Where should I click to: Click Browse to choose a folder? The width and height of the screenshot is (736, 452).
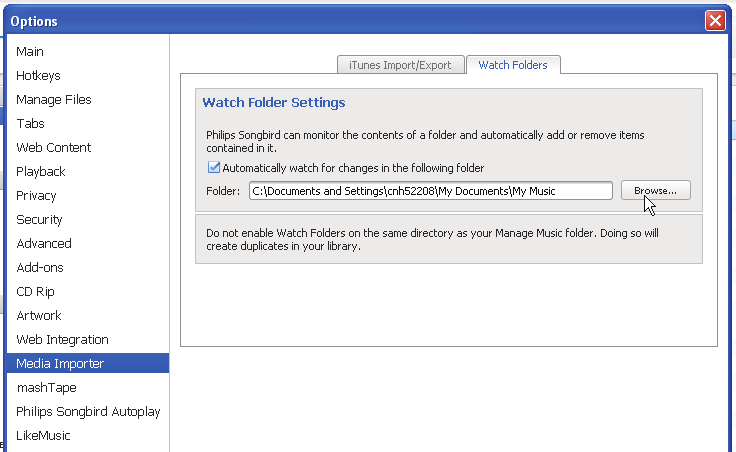pos(656,191)
